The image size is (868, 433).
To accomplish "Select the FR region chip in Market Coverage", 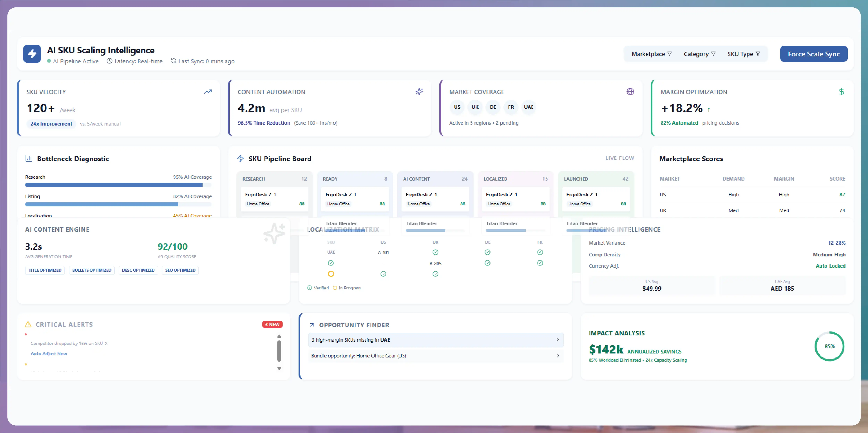I will point(511,107).
